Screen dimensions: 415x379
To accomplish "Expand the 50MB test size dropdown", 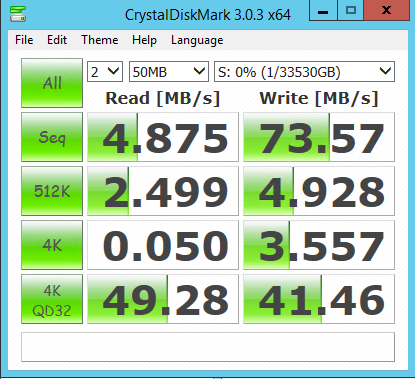I will [169, 71].
